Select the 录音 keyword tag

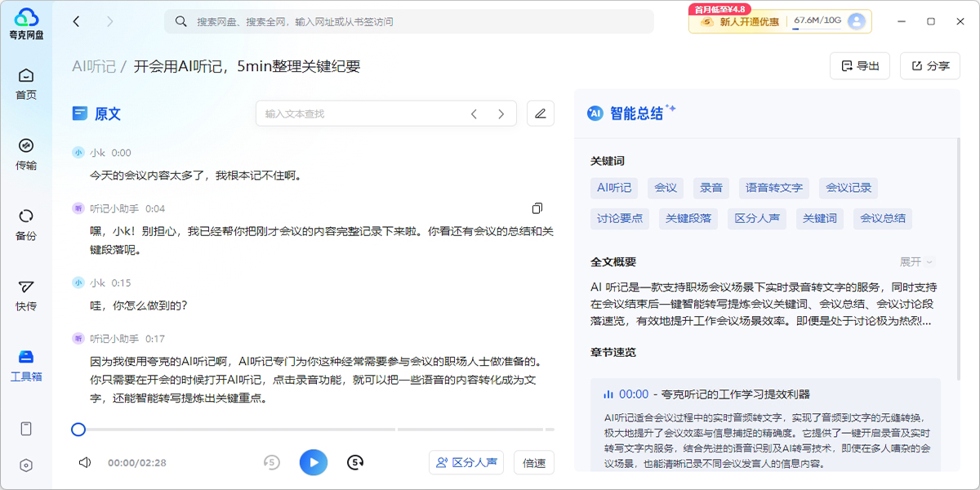(711, 188)
